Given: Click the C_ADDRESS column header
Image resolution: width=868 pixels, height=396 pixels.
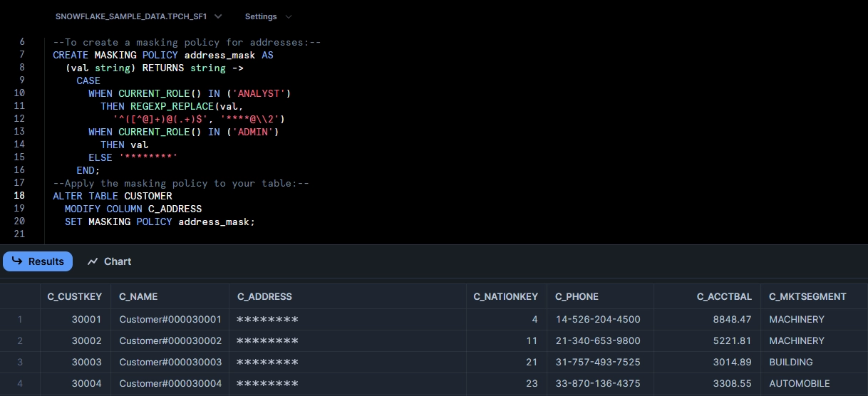Looking at the screenshot, I should 264,296.
